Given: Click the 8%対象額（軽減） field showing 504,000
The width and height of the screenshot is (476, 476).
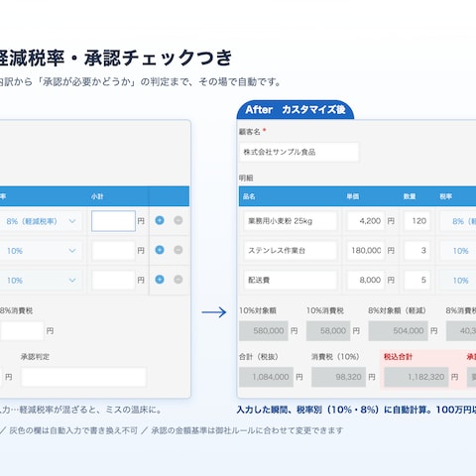Looking at the screenshot, I should 399,331.
